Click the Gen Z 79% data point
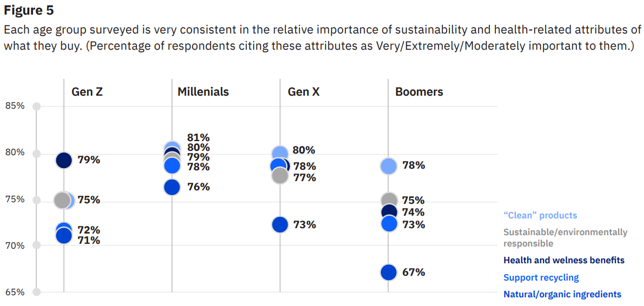Image resolution: width=644 pixels, height=306 pixels. [64, 160]
